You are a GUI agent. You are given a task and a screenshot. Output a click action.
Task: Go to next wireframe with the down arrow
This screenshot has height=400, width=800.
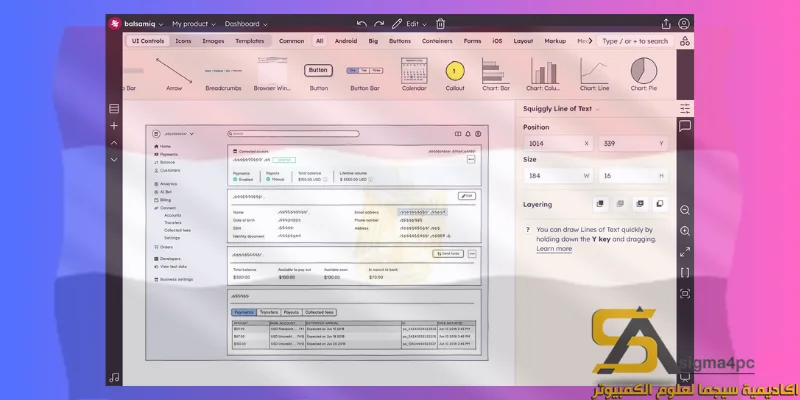click(x=114, y=160)
